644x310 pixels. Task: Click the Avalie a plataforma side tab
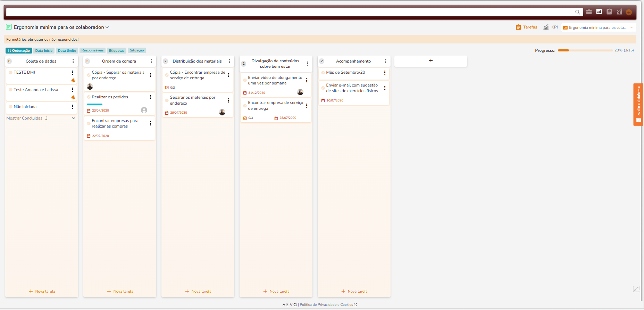[638, 104]
